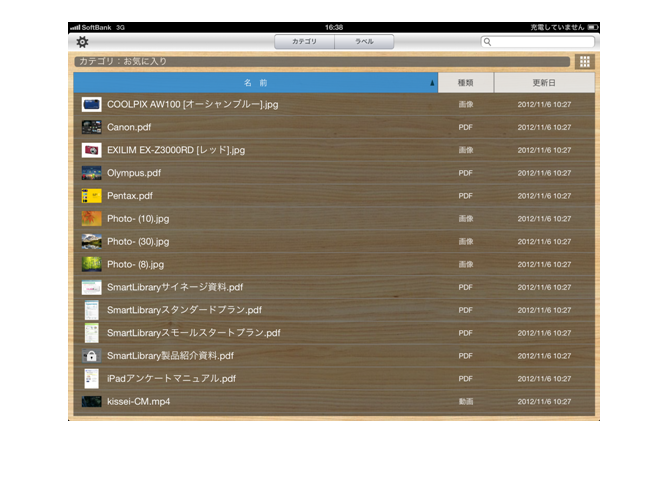Select file name COOLPIX AW100 [オーシャンブルー].jpg

(x=193, y=104)
